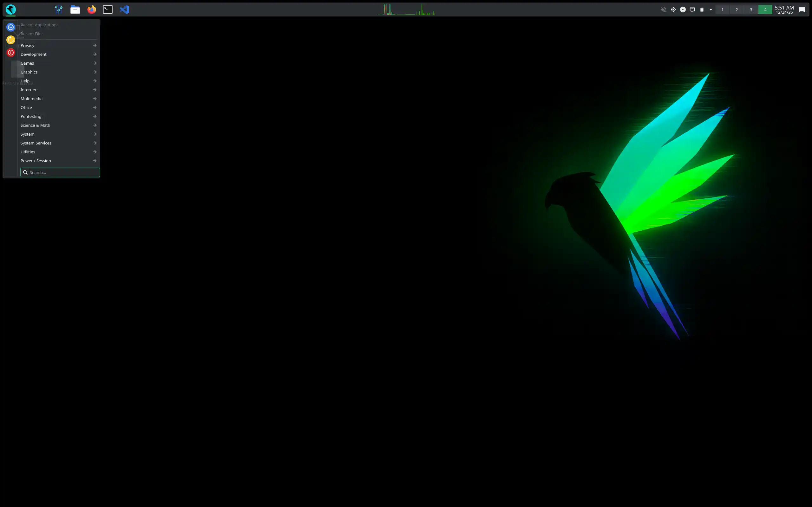Switch to workspace 2
Viewport: 812px width, 507px height.
[737, 10]
